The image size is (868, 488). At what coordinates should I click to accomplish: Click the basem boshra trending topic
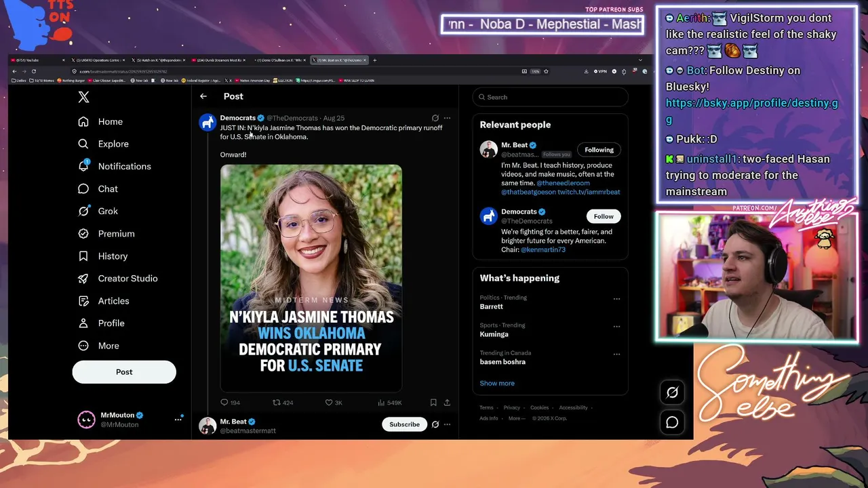click(x=502, y=362)
